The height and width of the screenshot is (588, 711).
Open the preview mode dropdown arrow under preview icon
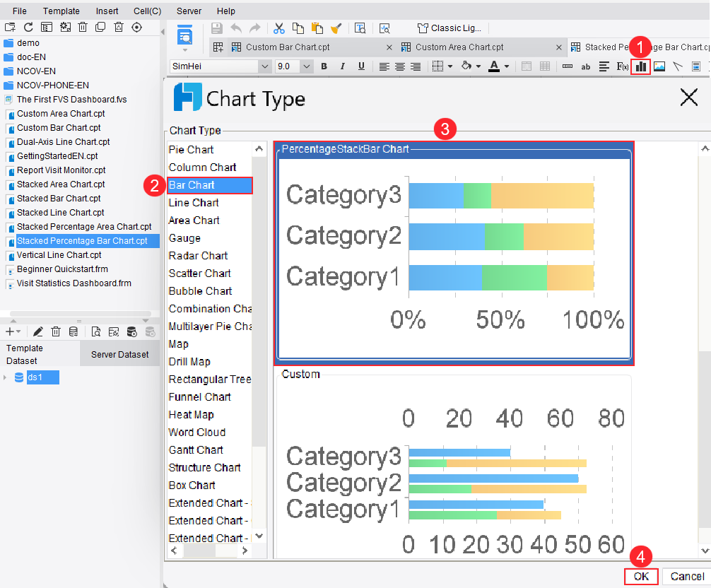185,50
